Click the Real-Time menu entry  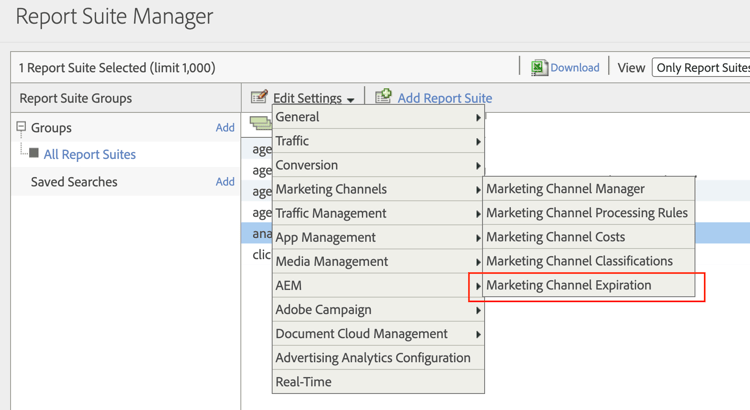(x=303, y=382)
